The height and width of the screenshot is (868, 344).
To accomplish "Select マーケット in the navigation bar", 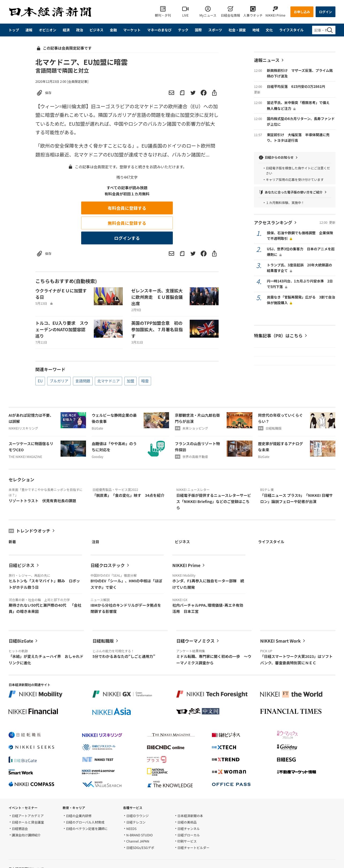I will pos(132,30).
